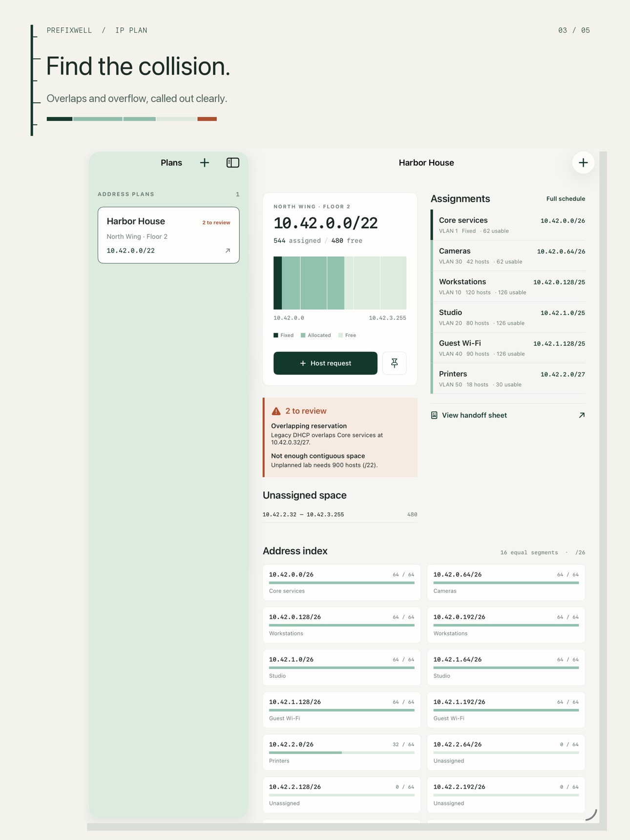Open the 10.42.0.0/26 address index card
The image size is (630, 840).
coord(341,583)
